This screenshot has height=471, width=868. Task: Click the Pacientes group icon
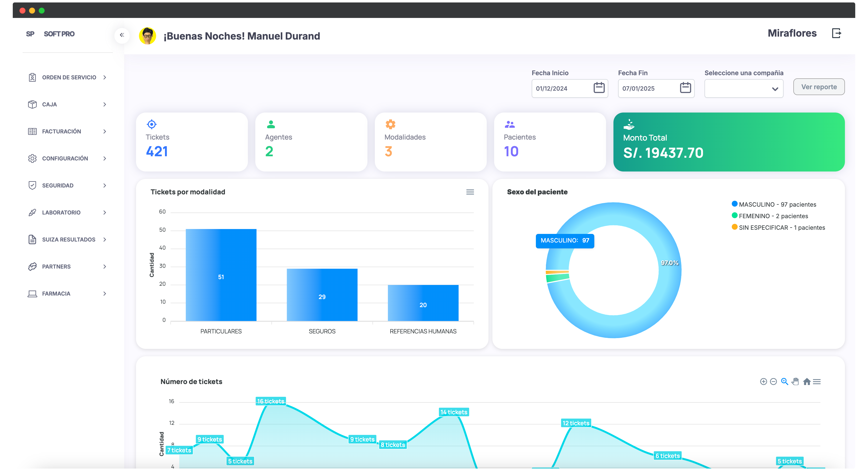tap(509, 124)
